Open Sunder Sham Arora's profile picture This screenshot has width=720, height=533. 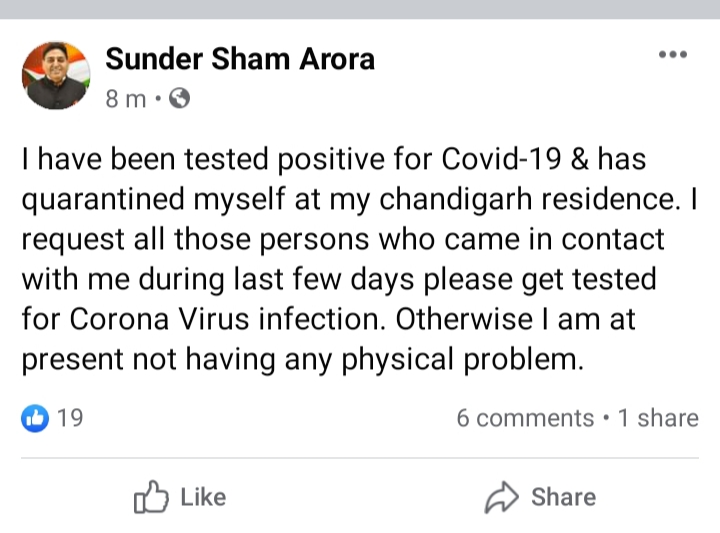click(x=58, y=75)
